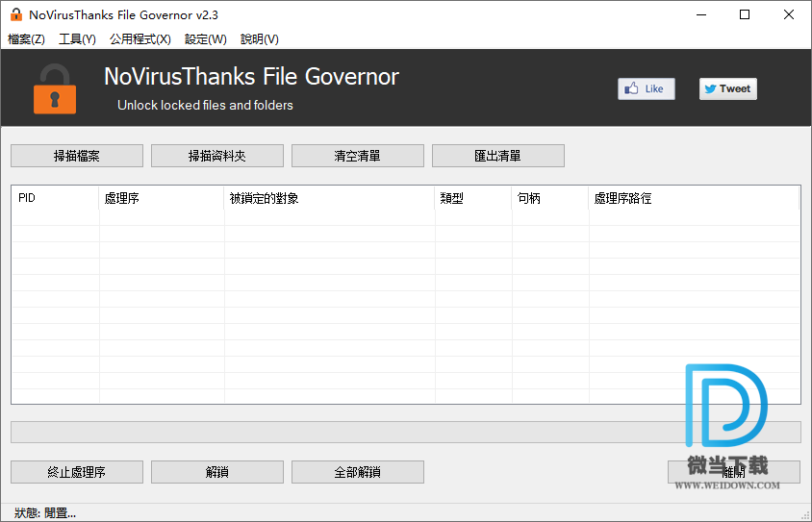Click the 全部解鎖 button

[x=357, y=472]
